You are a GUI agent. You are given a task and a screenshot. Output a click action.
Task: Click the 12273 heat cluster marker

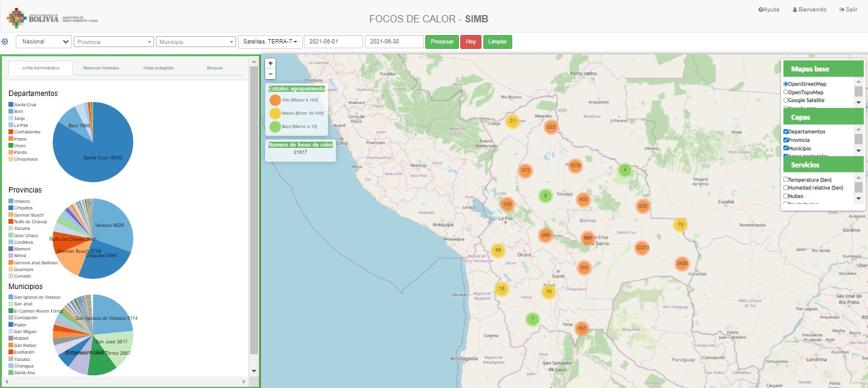[x=642, y=247]
